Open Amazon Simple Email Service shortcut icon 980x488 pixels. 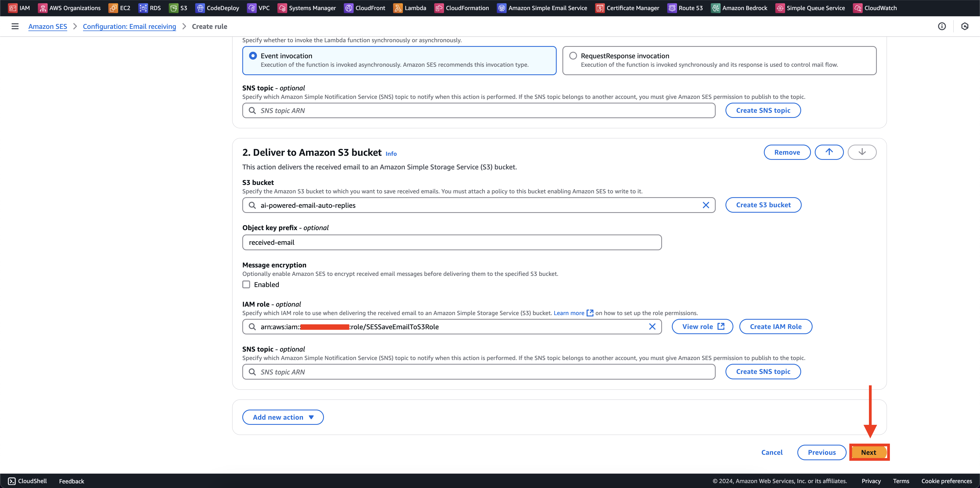pos(502,8)
